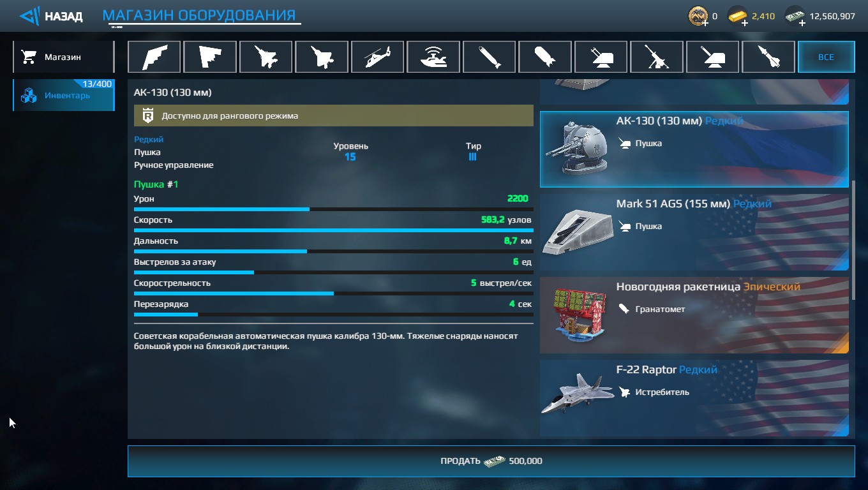Sell the item for 500,000
The height and width of the screenshot is (490, 868).
tap(491, 461)
